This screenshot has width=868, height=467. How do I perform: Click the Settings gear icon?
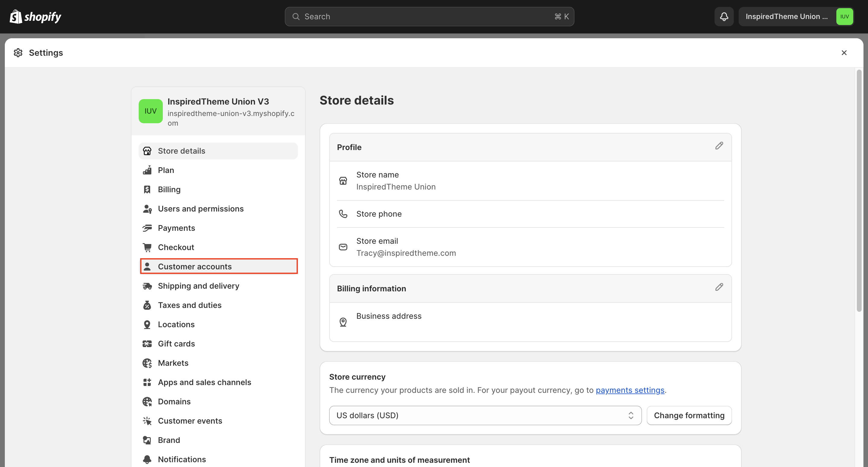pos(18,53)
